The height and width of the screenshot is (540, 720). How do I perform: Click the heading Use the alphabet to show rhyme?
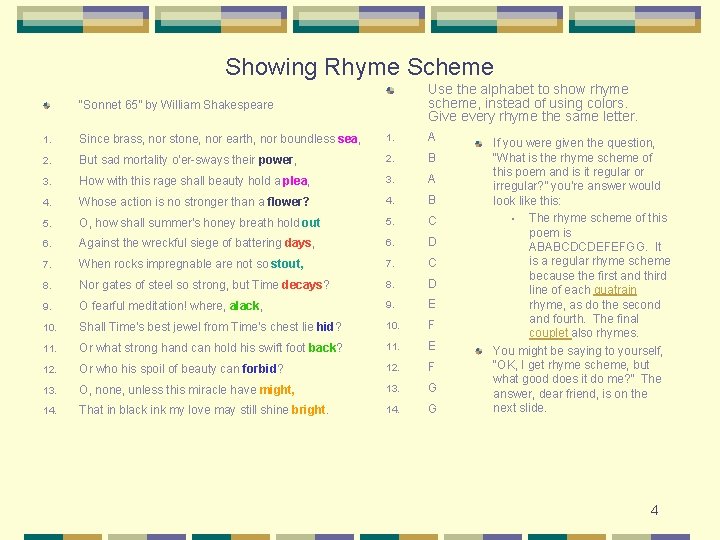coord(533,103)
